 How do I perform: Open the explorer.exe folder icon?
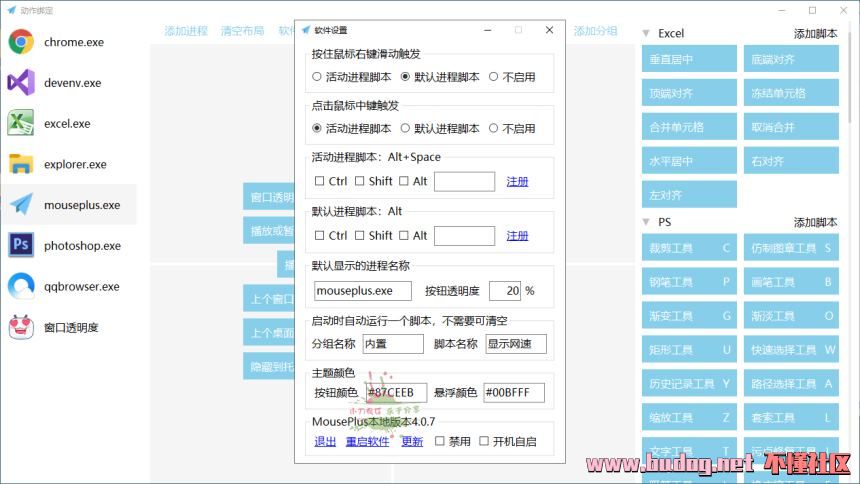pyautogui.click(x=21, y=164)
